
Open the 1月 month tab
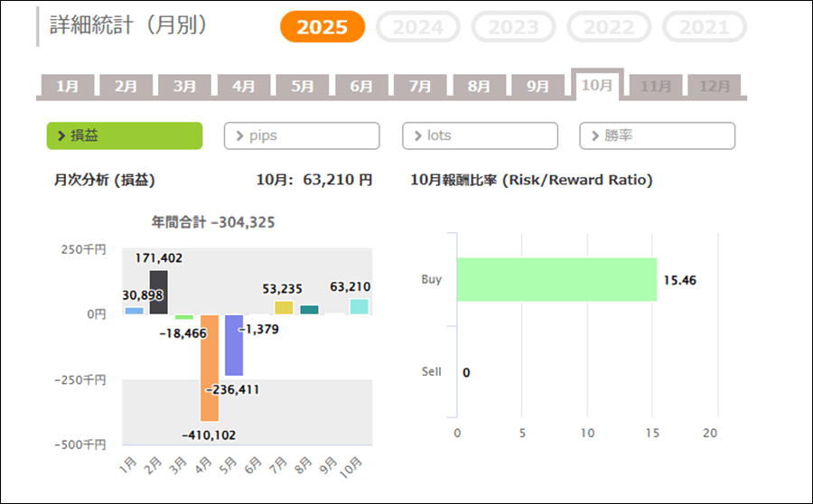click(x=67, y=86)
